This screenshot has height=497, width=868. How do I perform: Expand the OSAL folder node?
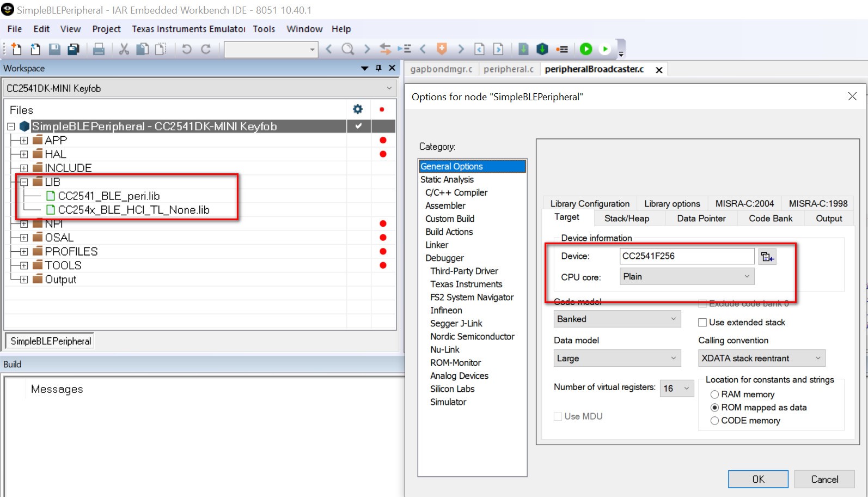(24, 238)
